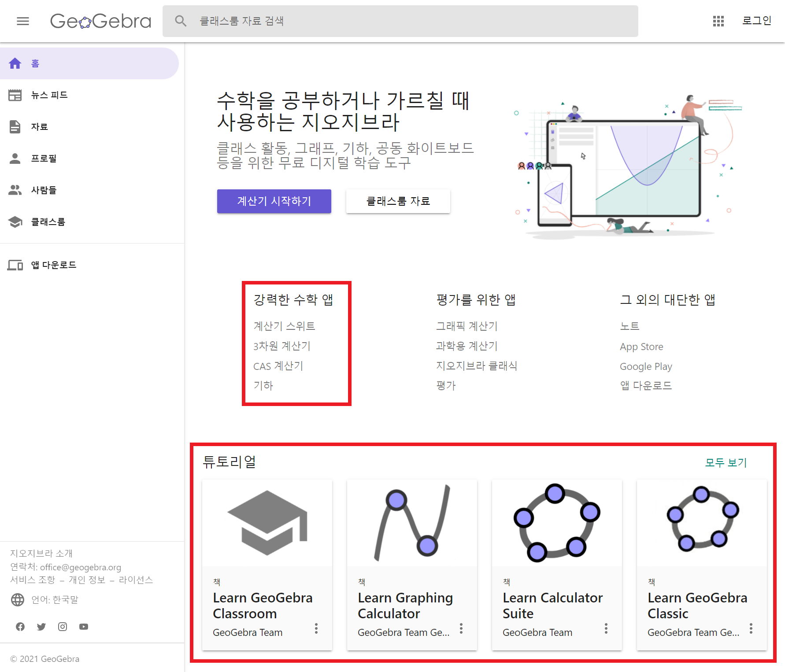Select 클래스룸 in the sidebar

point(89,222)
